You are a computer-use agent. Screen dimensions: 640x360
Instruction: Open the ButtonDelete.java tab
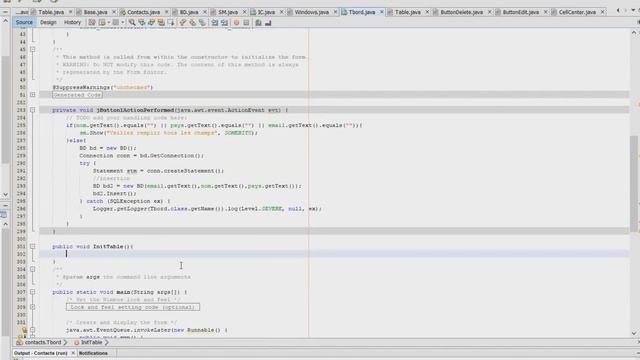[461, 12]
